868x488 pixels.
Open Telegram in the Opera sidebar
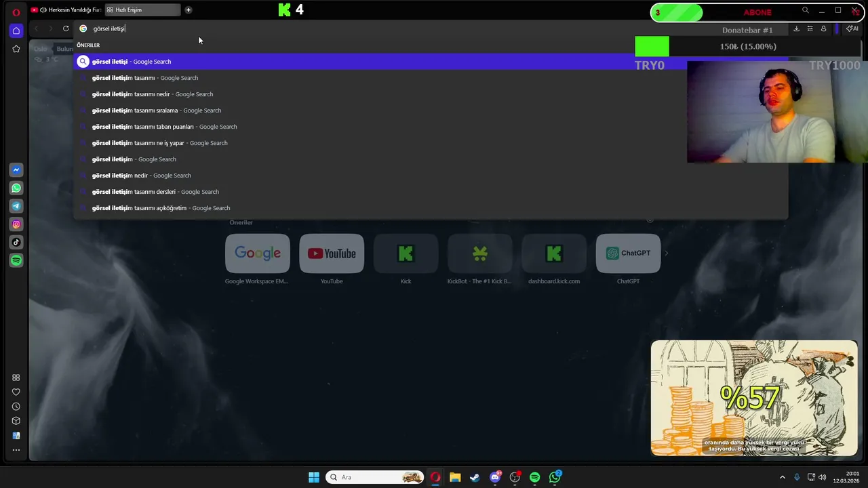pyautogui.click(x=16, y=206)
